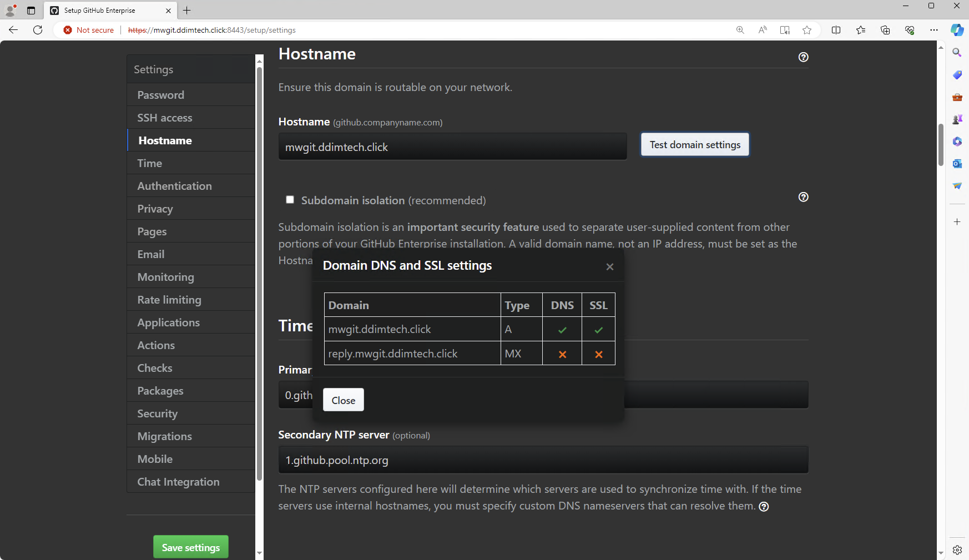Click into the Hostname input field
Screen dimensions: 969x560
[x=453, y=147]
